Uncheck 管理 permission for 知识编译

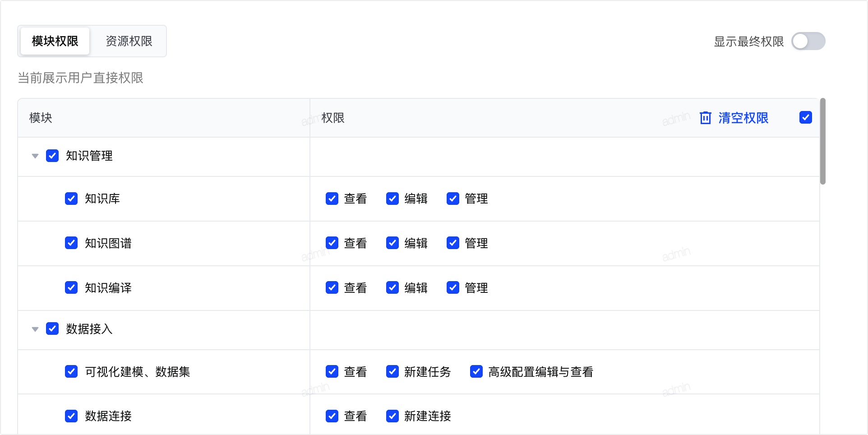(x=453, y=287)
